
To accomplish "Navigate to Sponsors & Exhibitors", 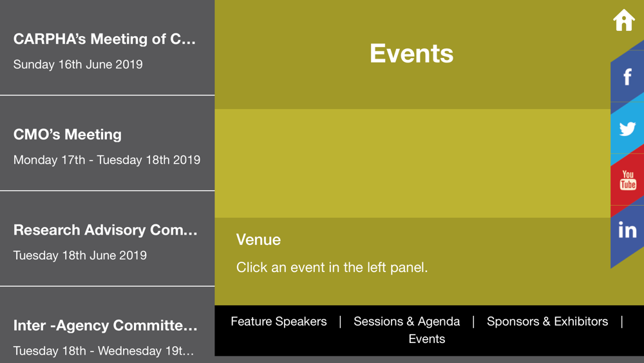I will [547, 321].
